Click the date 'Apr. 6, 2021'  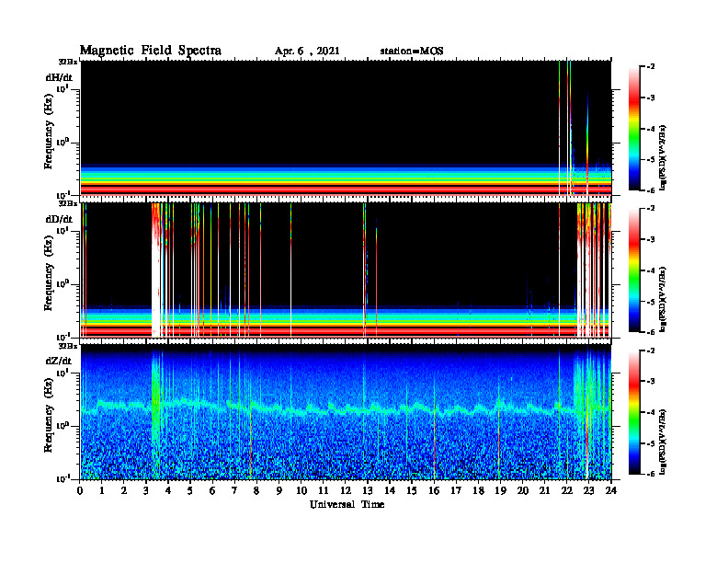(x=307, y=52)
